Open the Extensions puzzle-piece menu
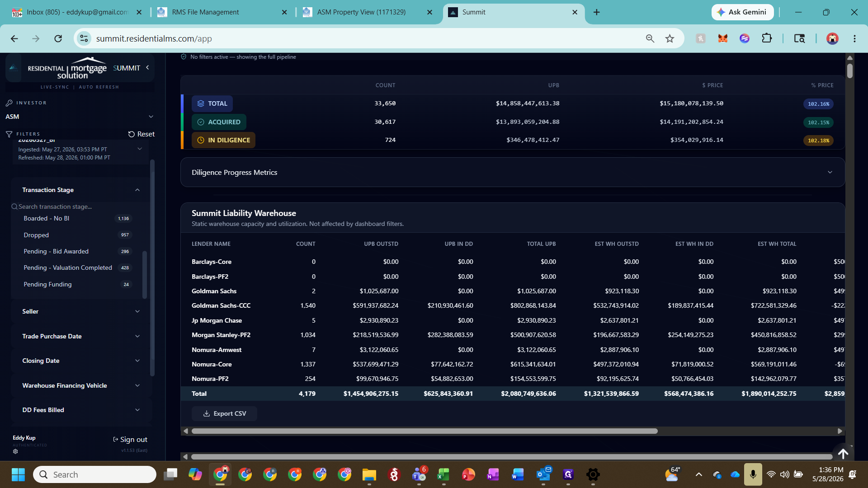This screenshot has height=488, width=868. coord(767,38)
